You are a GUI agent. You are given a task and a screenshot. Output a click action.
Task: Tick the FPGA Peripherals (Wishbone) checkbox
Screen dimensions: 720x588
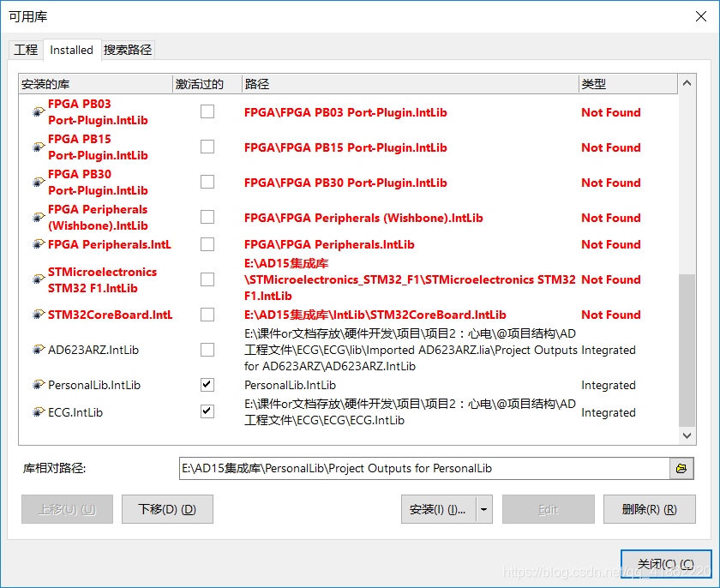[207, 217]
